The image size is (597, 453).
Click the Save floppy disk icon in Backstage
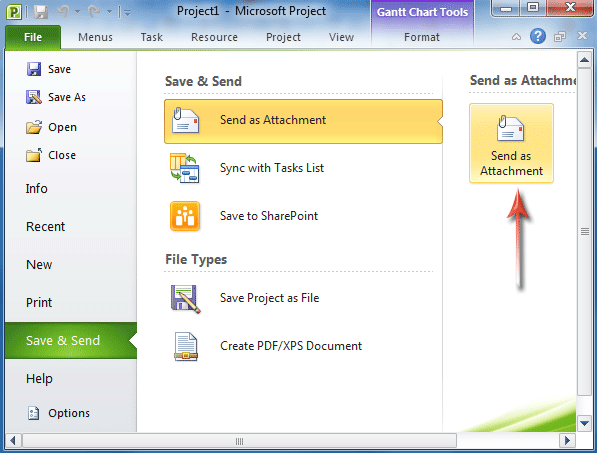click(x=34, y=69)
